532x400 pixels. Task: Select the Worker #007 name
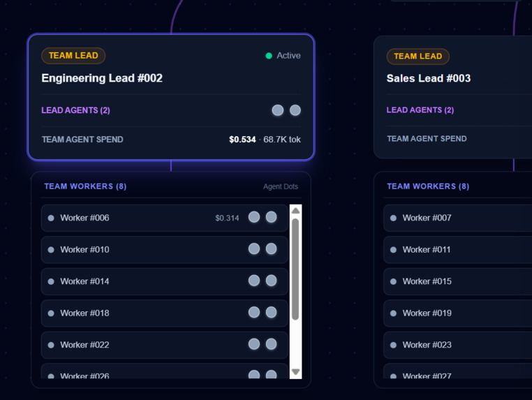pyautogui.click(x=427, y=218)
